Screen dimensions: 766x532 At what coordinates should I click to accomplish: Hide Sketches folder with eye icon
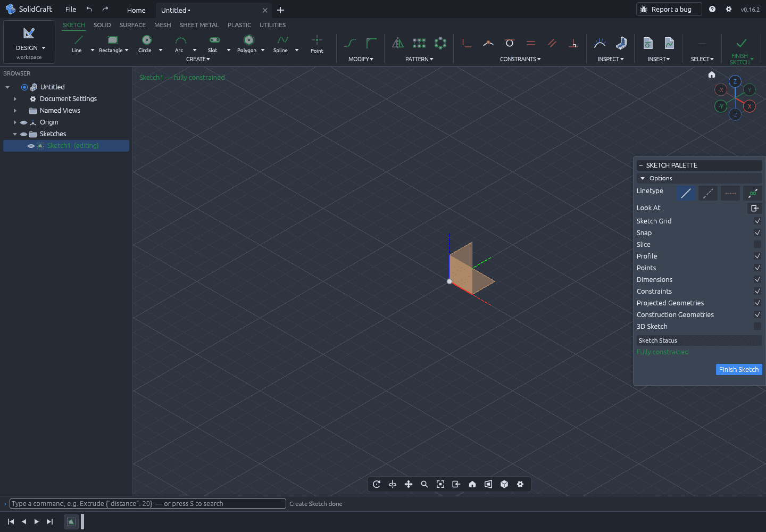coord(23,134)
